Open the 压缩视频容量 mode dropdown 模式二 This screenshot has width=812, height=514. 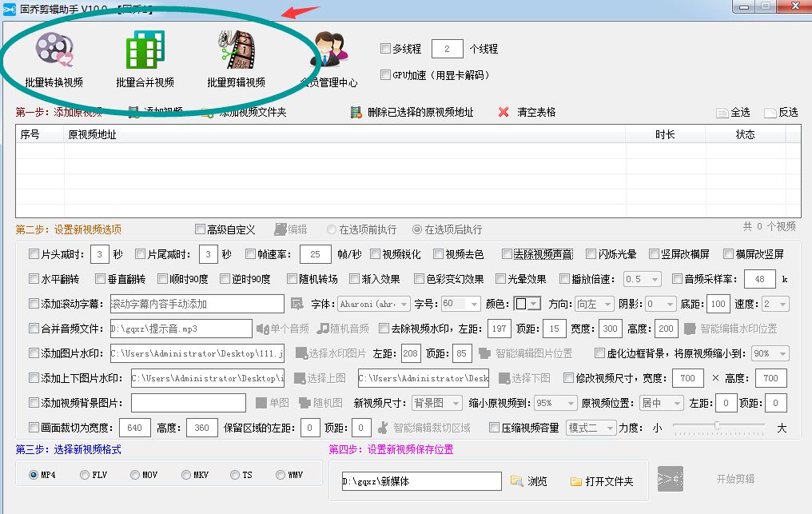coord(591,428)
